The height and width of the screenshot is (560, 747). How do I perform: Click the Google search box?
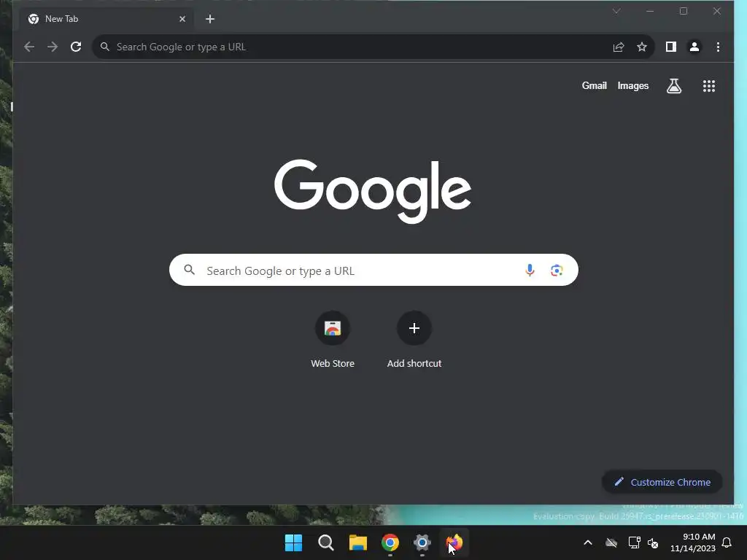pos(373,270)
